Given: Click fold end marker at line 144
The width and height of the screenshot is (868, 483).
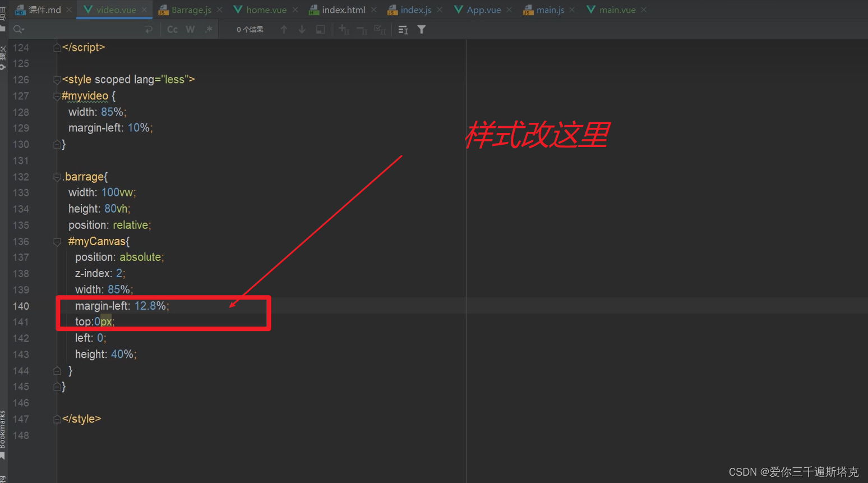Looking at the screenshot, I should tap(57, 371).
